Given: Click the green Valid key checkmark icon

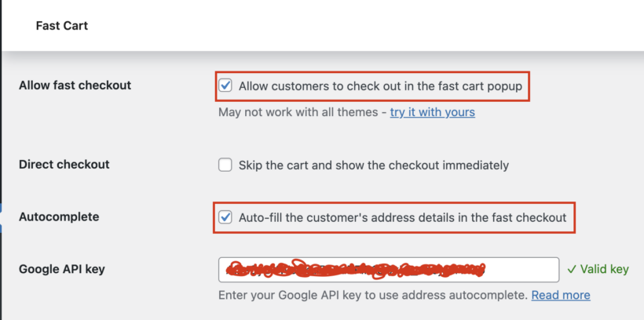Looking at the screenshot, I should (571, 269).
